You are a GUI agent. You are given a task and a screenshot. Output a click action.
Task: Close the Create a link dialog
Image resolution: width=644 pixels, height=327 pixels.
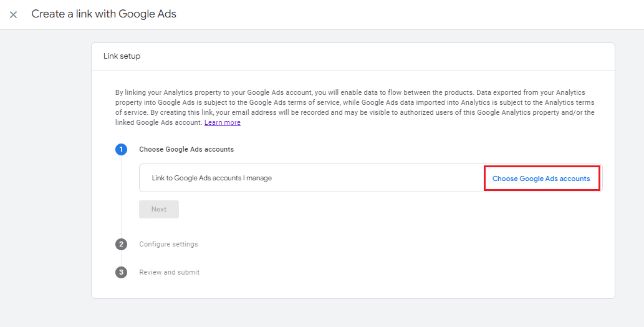click(14, 15)
